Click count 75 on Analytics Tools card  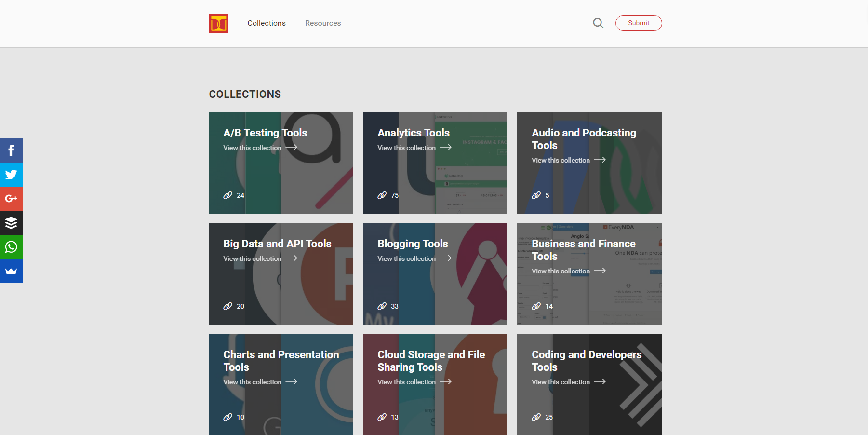pyautogui.click(x=395, y=195)
